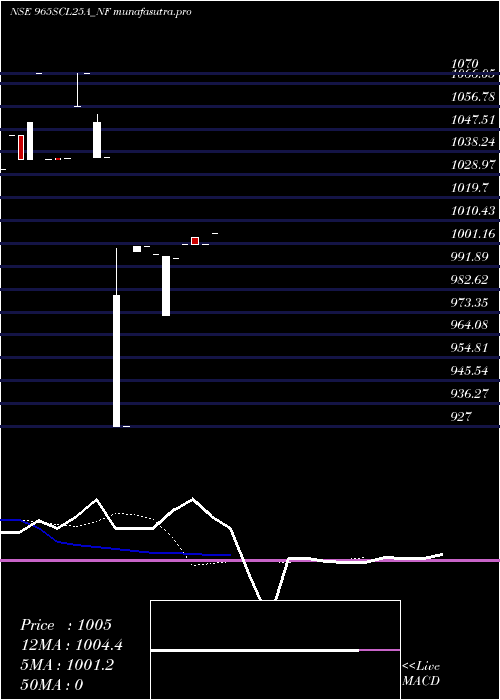This screenshot has width=500, height=700.
Task: Click the 1038.24 price axis label
Action: click(x=473, y=142)
